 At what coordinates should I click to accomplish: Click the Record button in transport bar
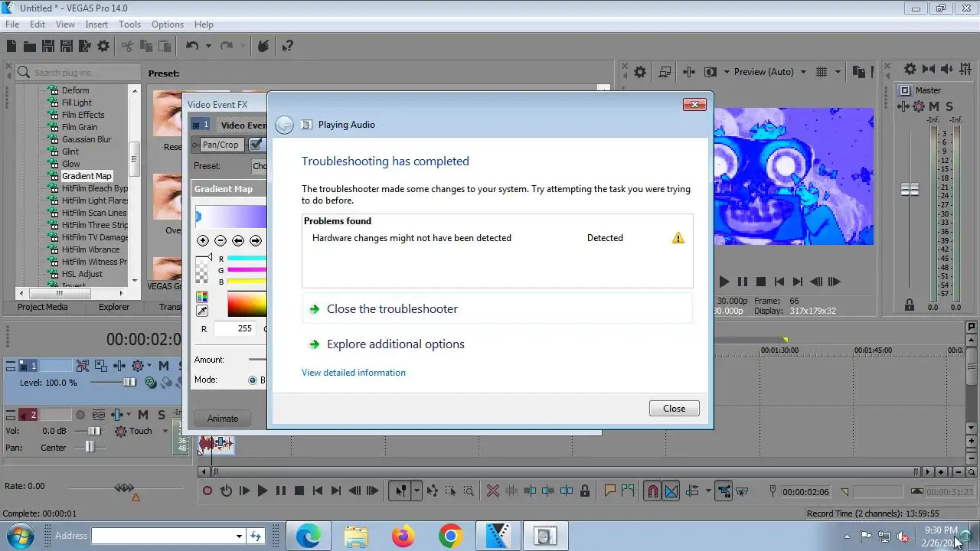point(207,491)
